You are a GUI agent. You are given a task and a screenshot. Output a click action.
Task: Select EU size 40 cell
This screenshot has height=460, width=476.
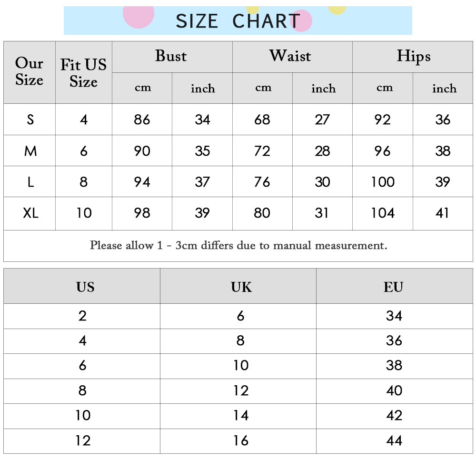point(394,390)
